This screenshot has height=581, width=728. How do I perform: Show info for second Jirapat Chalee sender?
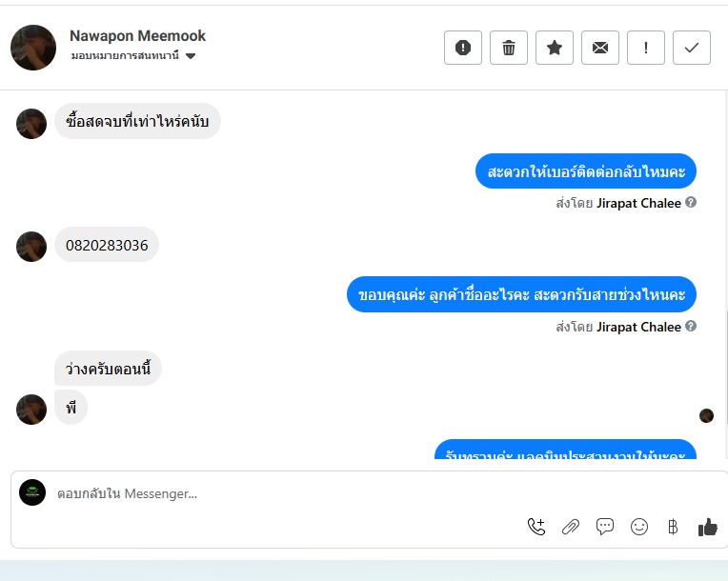(691, 327)
